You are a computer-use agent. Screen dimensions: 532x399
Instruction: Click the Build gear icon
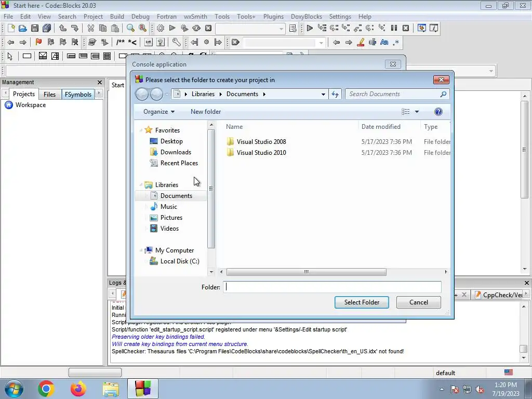coord(161,28)
